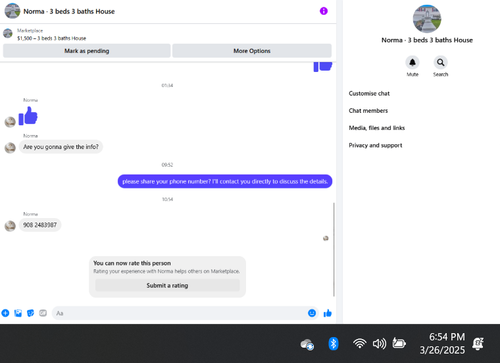Click the conversation name in the sidebar

click(x=427, y=40)
